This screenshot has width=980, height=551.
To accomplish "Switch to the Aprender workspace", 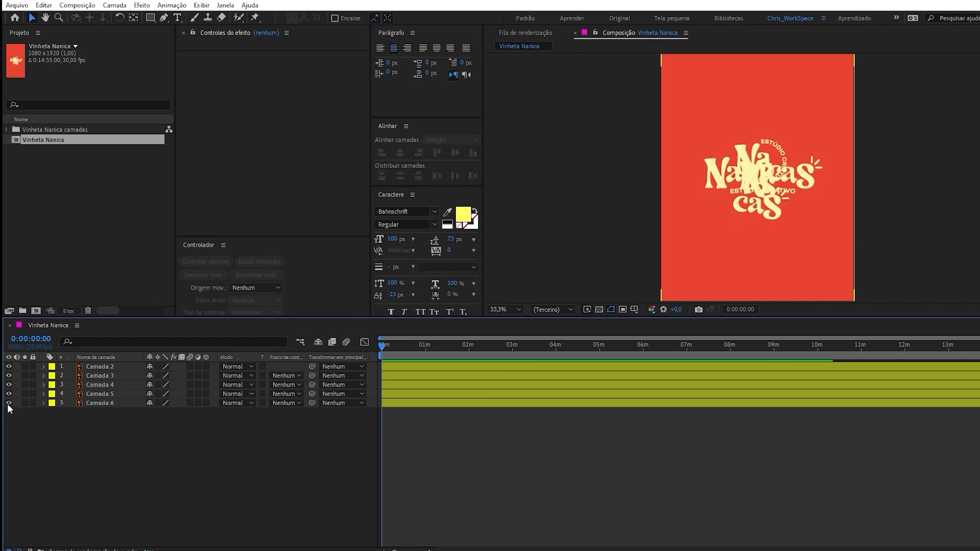I will point(572,18).
